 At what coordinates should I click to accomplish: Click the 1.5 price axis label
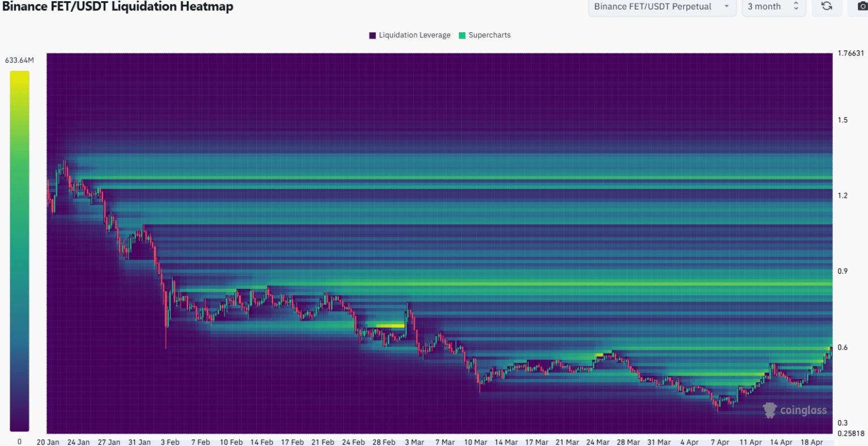(x=843, y=120)
